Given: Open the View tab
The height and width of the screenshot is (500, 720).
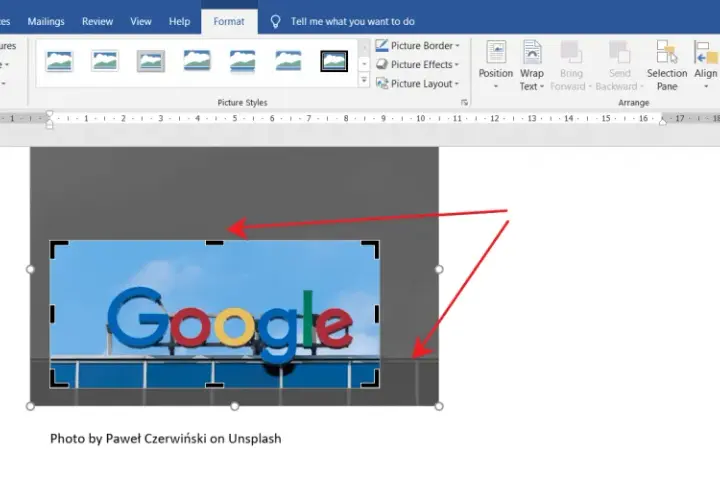Looking at the screenshot, I should (141, 22).
